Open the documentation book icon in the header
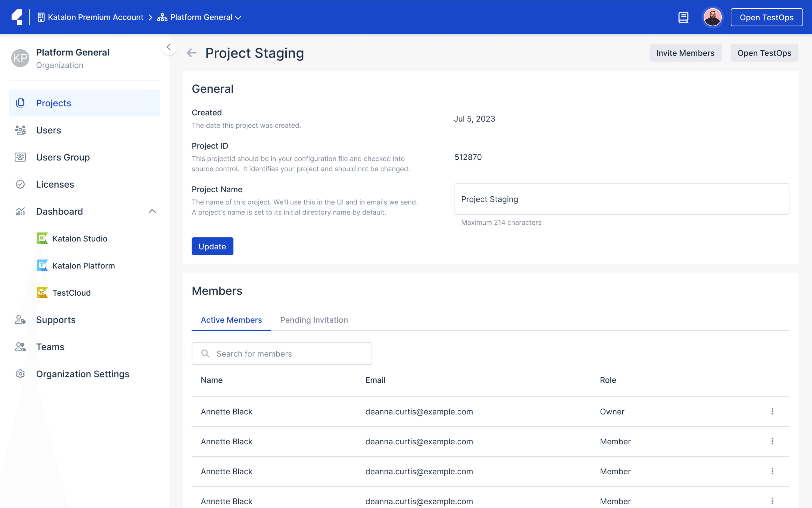 click(683, 17)
